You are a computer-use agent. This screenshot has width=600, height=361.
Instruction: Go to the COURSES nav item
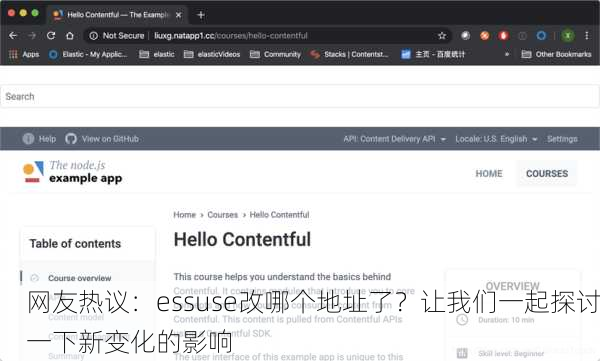[x=547, y=173]
